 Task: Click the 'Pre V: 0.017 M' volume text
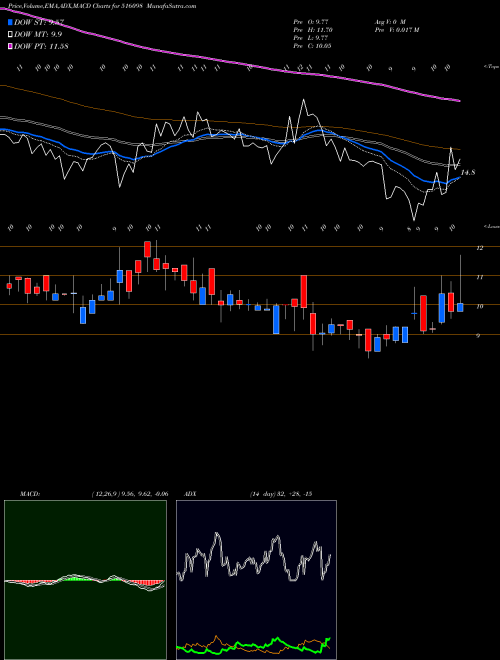point(396,30)
